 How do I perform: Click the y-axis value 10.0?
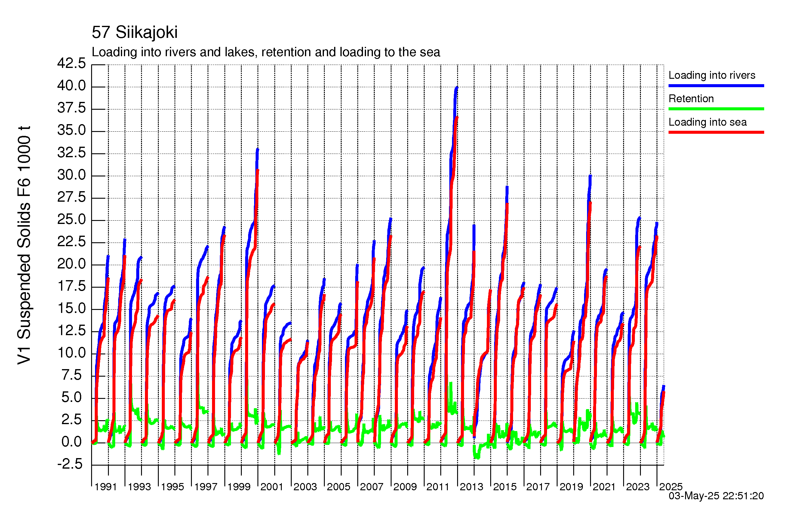coord(71,353)
